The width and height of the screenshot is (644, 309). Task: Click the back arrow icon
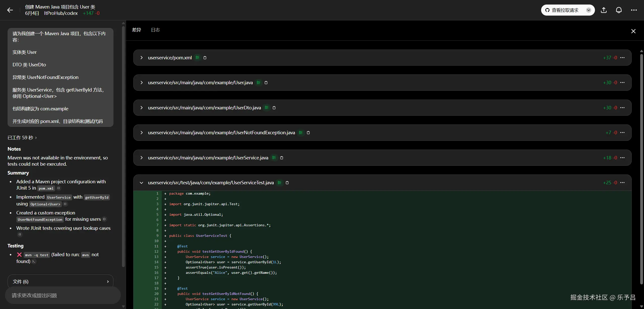point(10,10)
